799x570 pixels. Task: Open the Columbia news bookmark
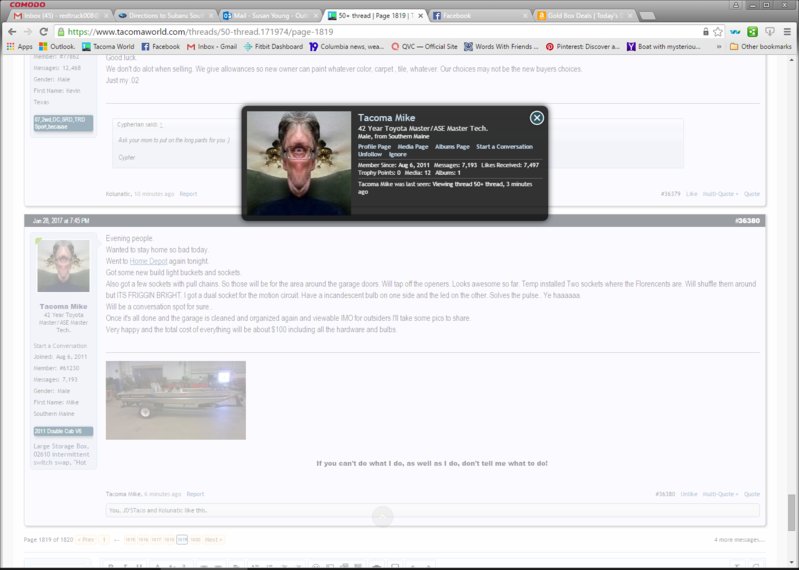coord(347,46)
